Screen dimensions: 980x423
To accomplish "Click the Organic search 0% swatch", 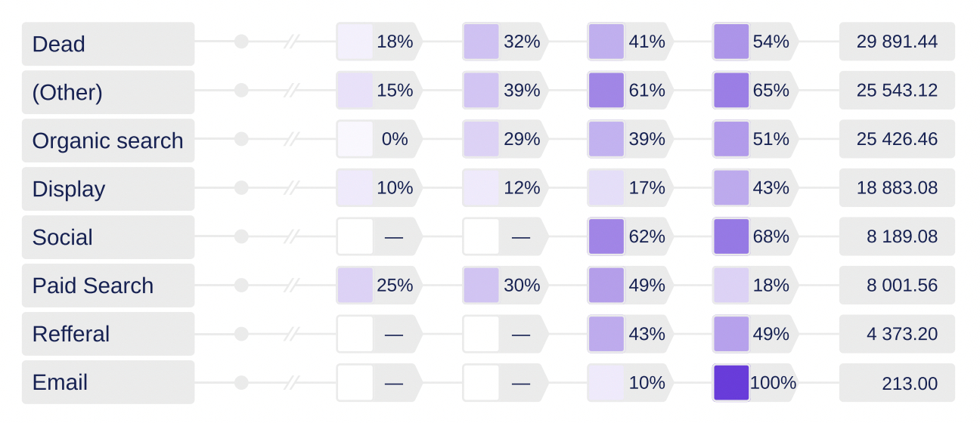I will coord(355,140).
